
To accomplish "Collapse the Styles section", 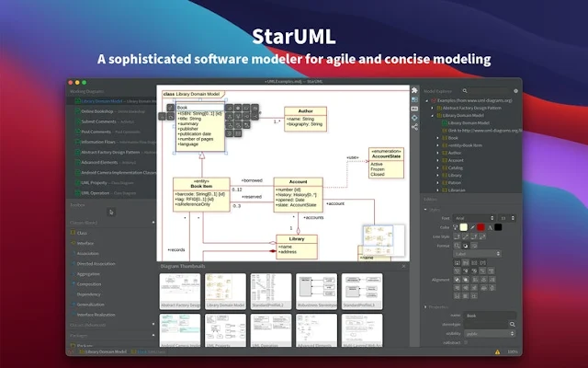I will 425,209.
